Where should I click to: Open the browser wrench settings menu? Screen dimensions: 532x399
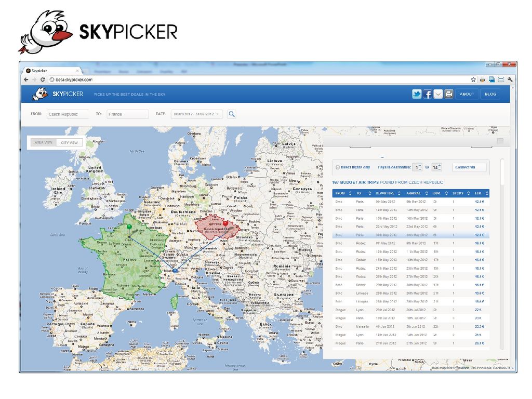pyautogui.click(x=510, y=79)
